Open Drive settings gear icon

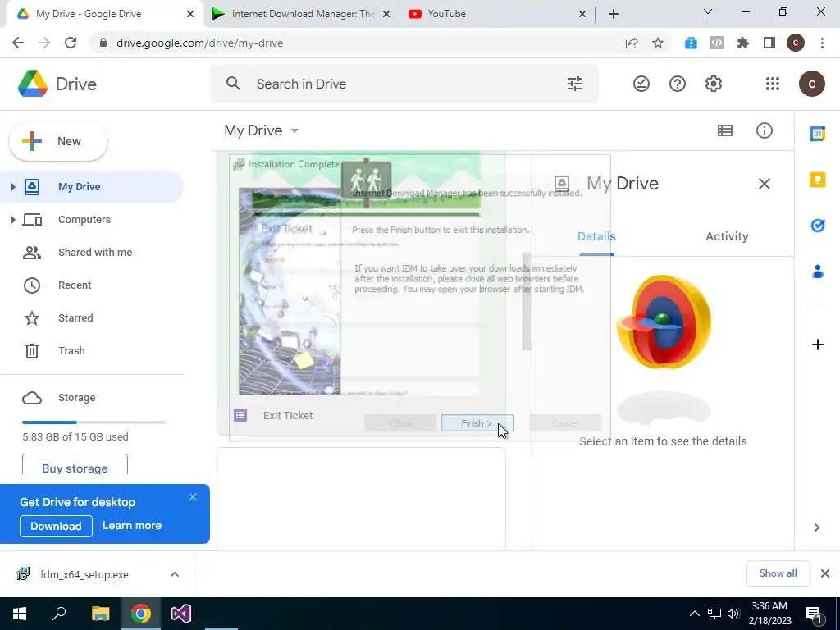pos(713,84)
